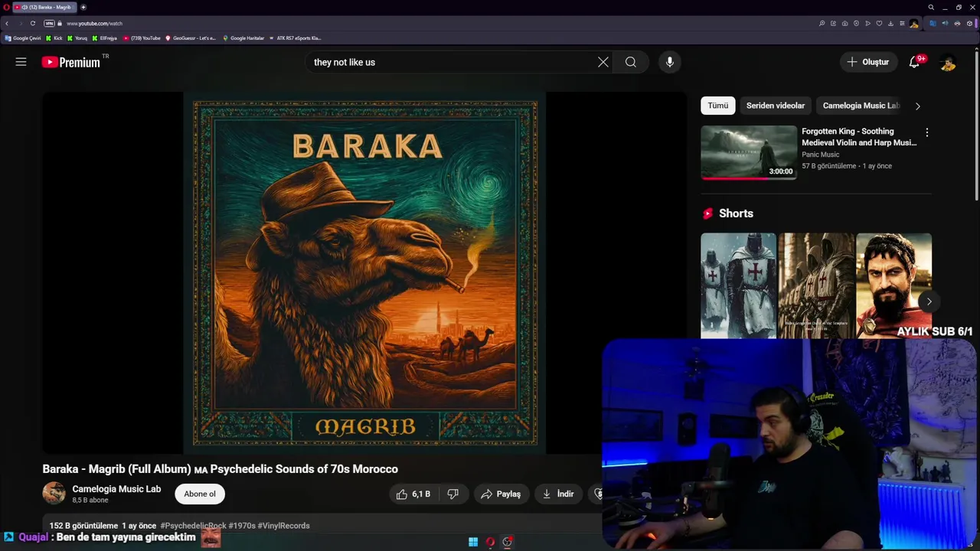Viewport: 980px width, 551px height.
Task: Open the Windows Start button
Action: coord(473,542)
